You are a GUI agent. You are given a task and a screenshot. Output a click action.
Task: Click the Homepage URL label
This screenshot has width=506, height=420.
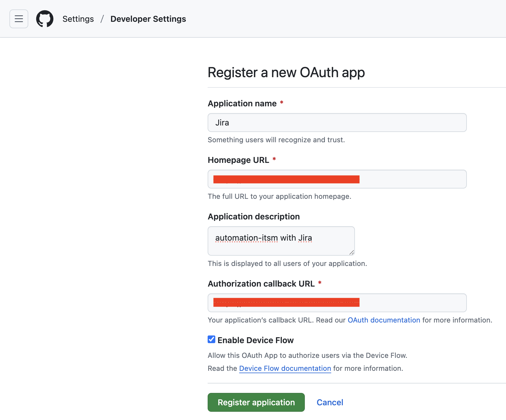coord(238,160)
